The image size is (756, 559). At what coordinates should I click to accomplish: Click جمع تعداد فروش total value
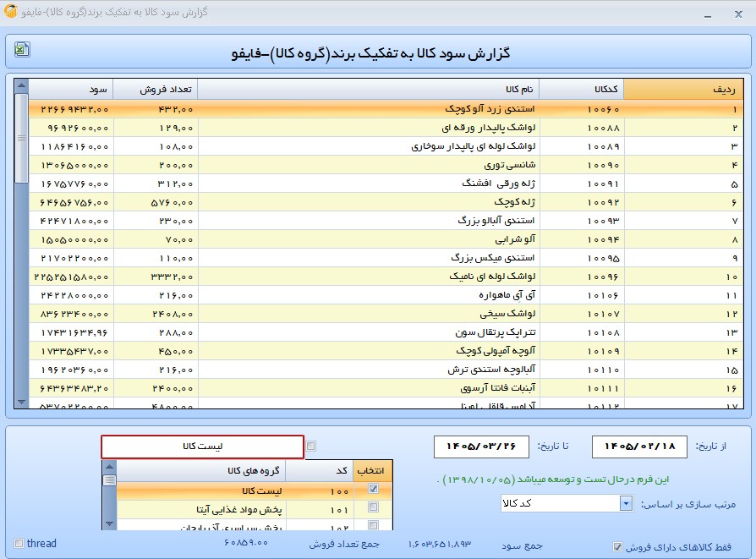click(246, 543)
